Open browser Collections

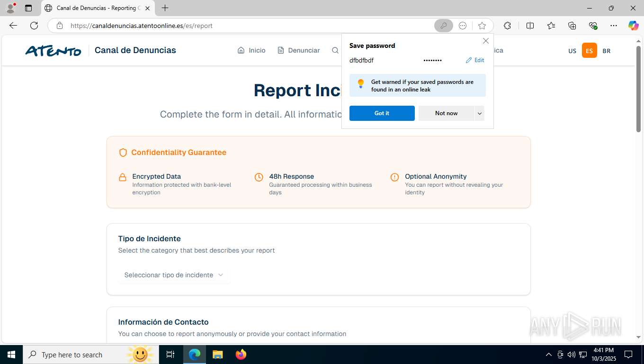pos(572,26)
